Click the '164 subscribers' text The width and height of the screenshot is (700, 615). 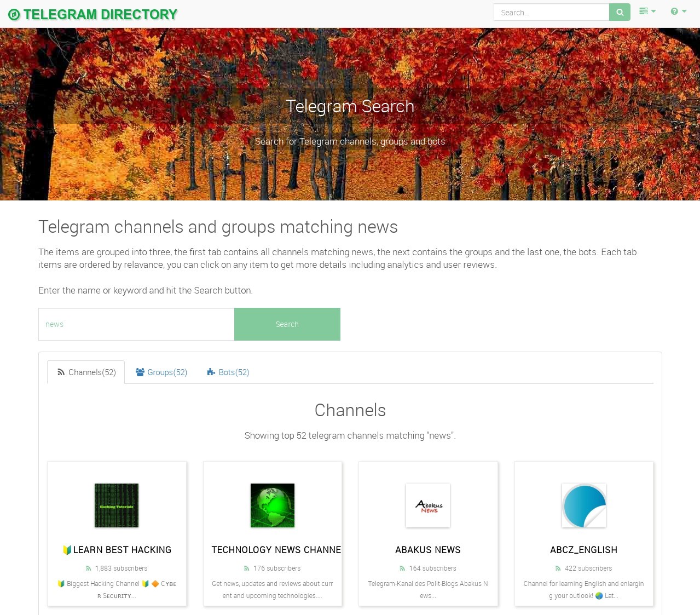pos(433,568)
